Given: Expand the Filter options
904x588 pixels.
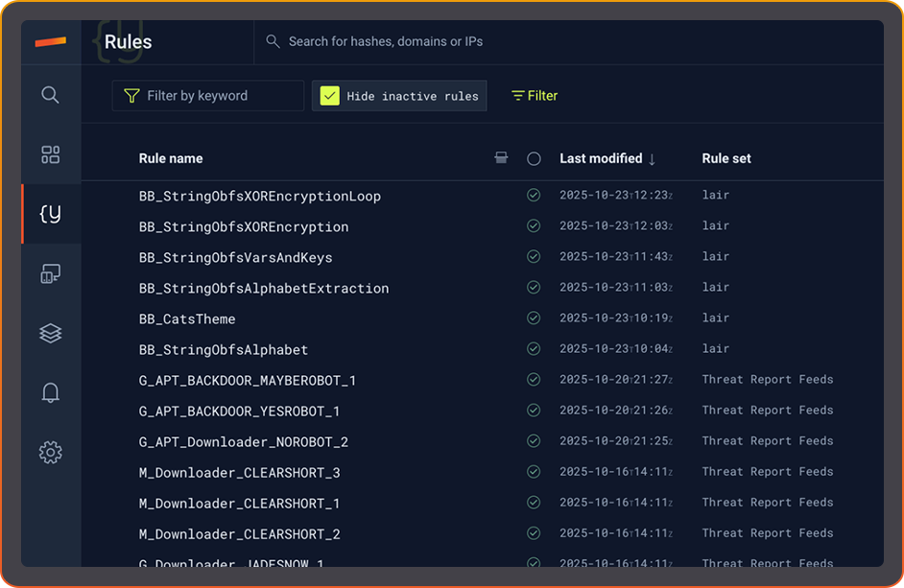Looking at the screenshot, I should click(x=535, y=96).
